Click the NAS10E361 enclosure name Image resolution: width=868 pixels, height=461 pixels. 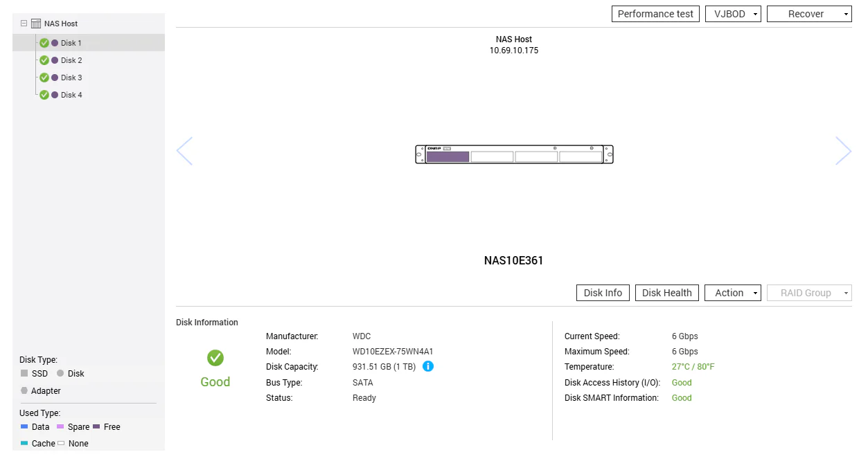pos(514,261)
